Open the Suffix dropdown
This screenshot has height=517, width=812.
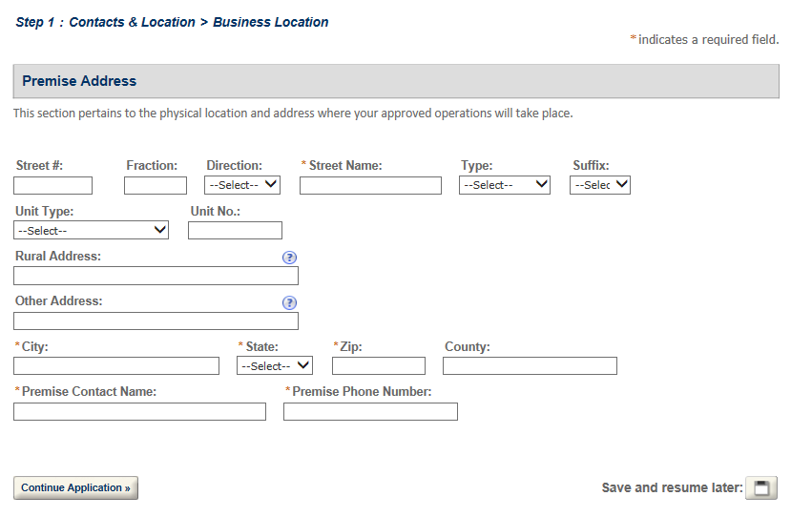pyautogui.click(x=600, y=185)
